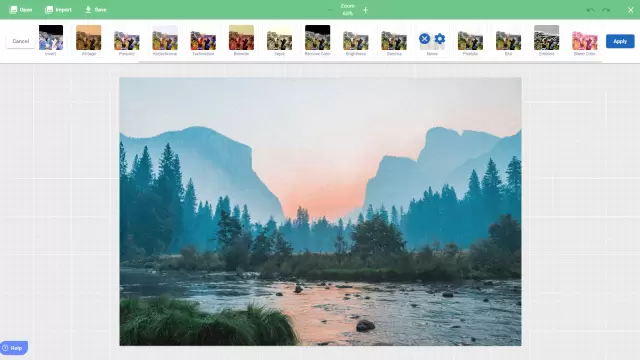
Task: Open Noise filter settings gear
Action: [440, 39]
